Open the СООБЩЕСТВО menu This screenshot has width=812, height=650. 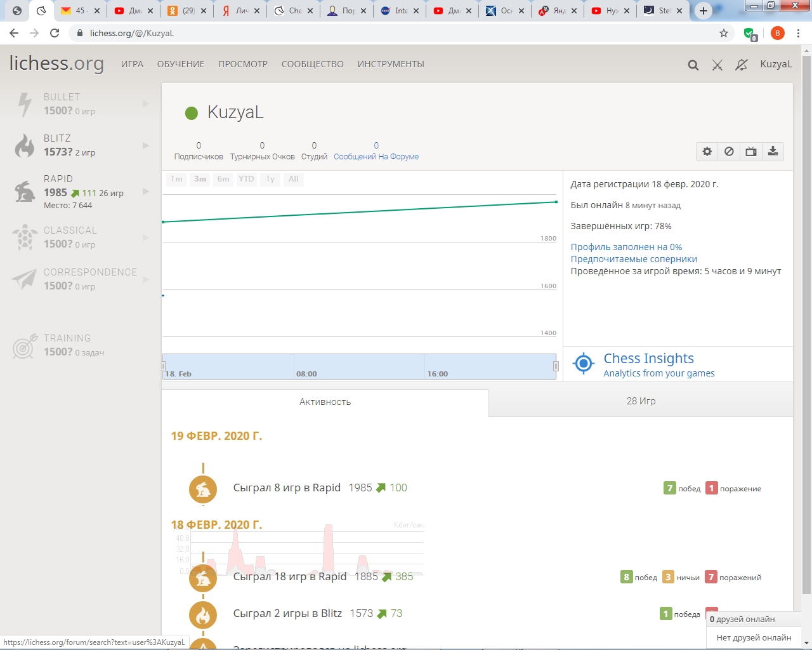(313, 64)
